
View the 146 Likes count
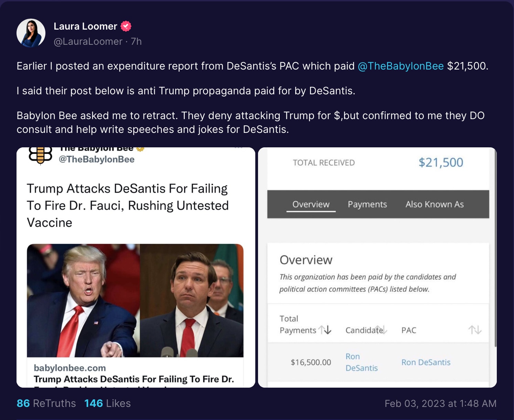coord(107,403)
